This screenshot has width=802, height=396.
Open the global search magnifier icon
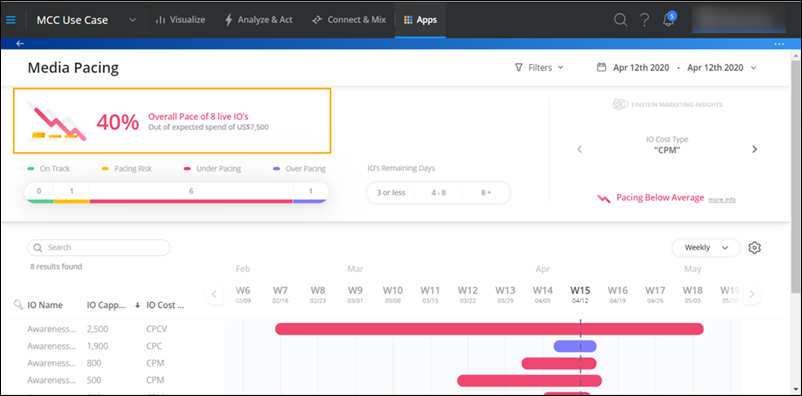tap(620, 20)
